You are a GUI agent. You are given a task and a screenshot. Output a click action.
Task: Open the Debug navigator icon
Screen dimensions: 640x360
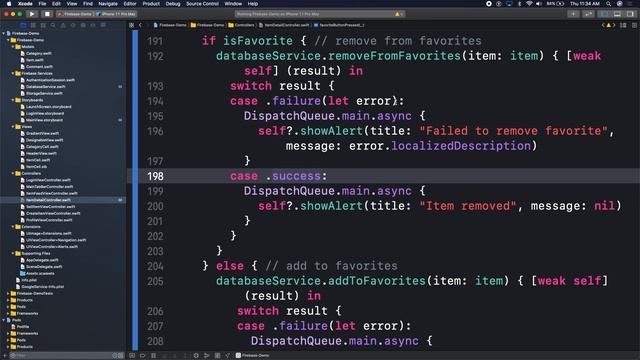(83, 25)
